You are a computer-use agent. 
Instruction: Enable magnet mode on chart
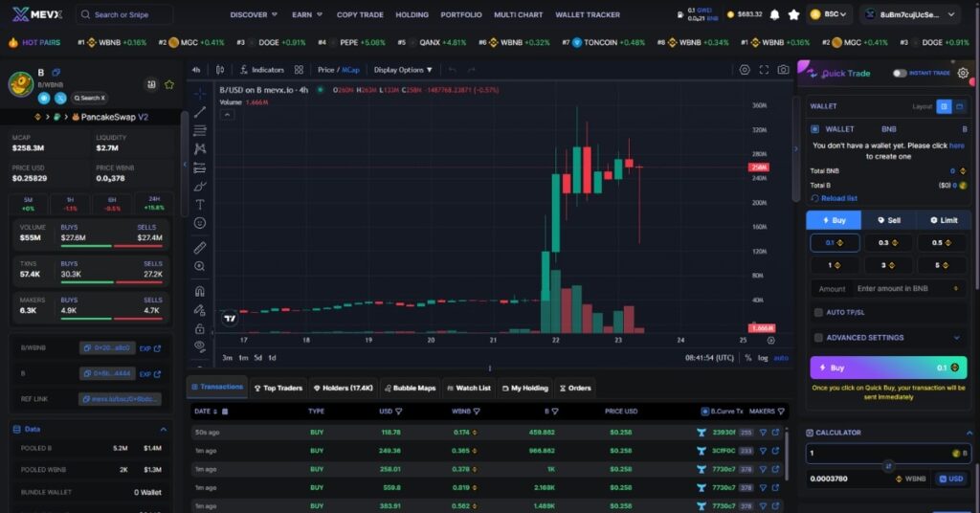coord(200,291)
